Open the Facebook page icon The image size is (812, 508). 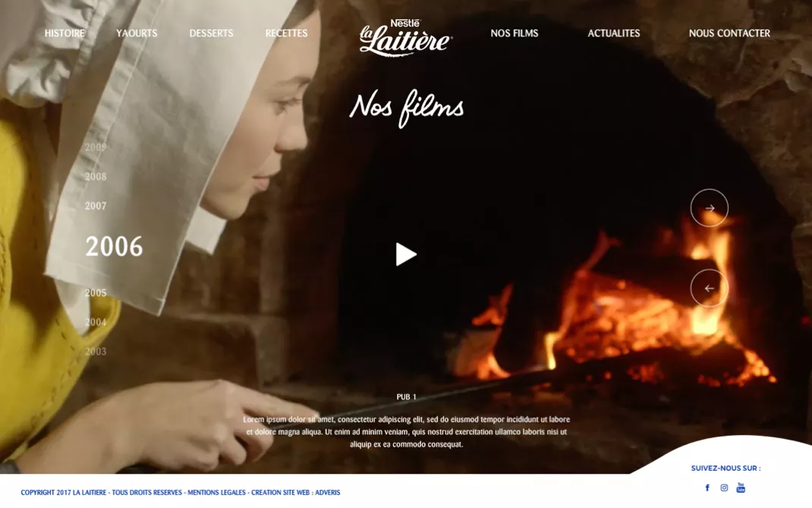(707, 488)
